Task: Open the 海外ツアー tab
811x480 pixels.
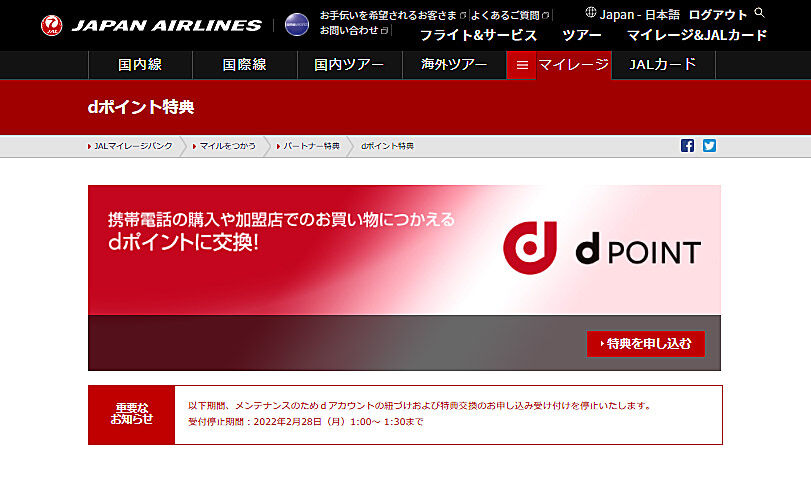Action: (453, 66)
